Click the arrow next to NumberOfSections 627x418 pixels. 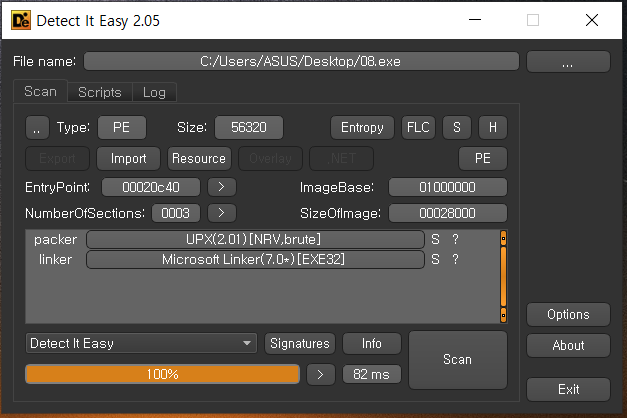[x=222, y=213]
